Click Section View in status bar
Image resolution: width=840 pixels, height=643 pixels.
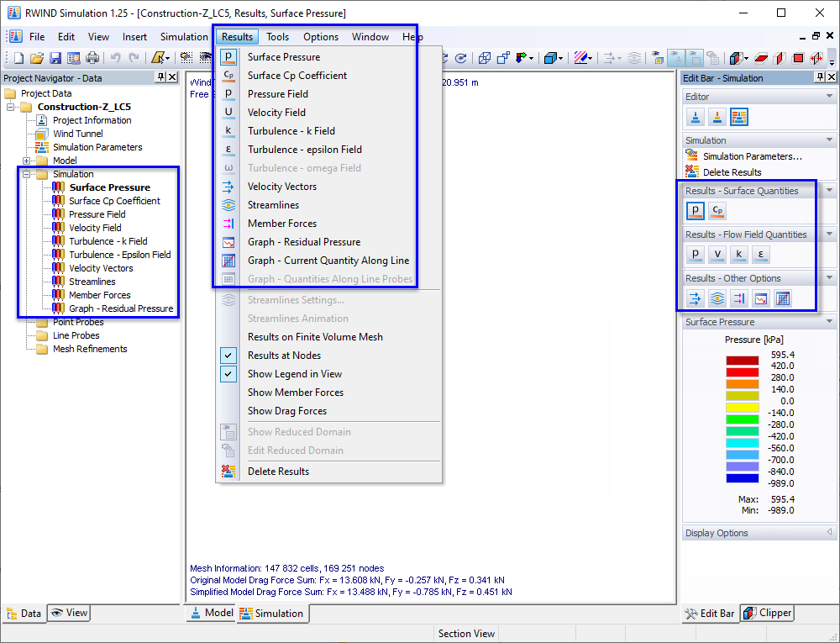pyautogui.click(x=466, y=634)
